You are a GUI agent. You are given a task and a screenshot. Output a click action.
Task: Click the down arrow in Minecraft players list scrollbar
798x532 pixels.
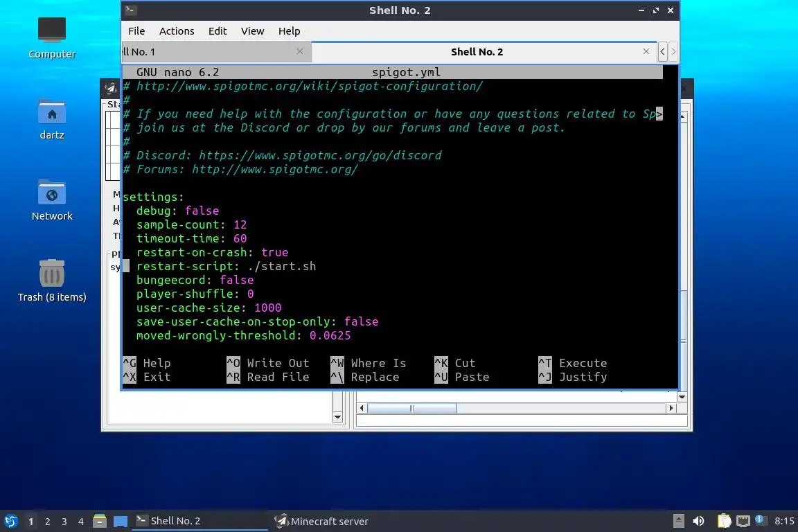coord(337,417)
